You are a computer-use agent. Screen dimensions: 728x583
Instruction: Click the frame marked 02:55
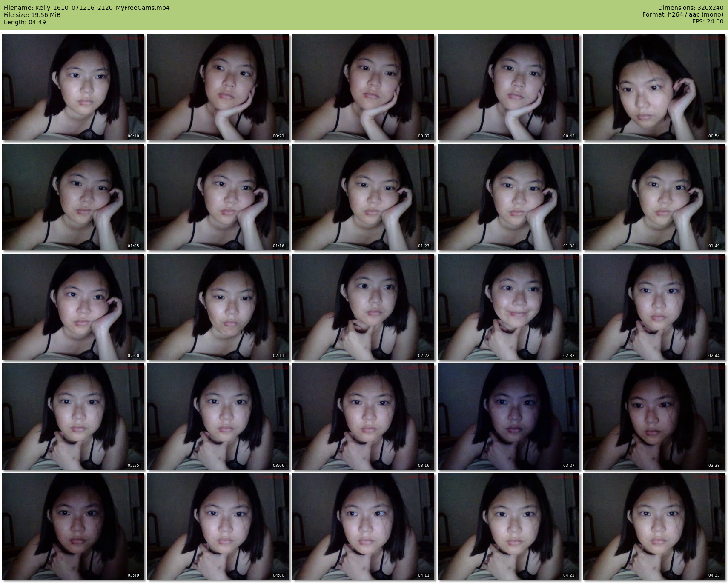pos(73,417)
